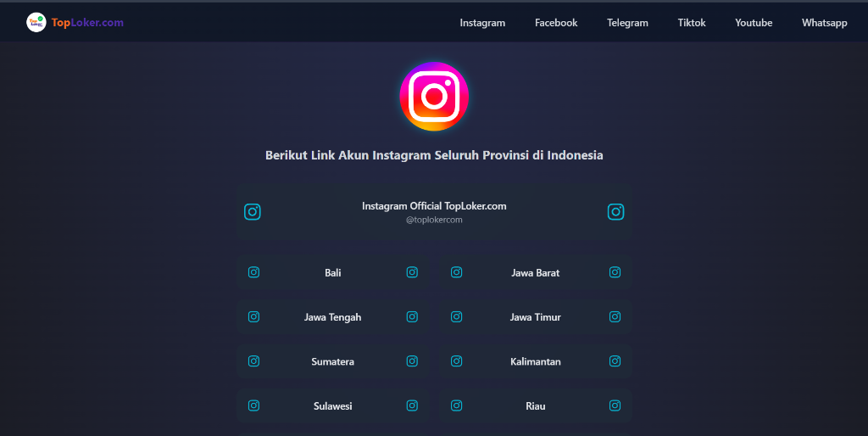Click Instagram icon right of Riau

[x=615, y=405]
